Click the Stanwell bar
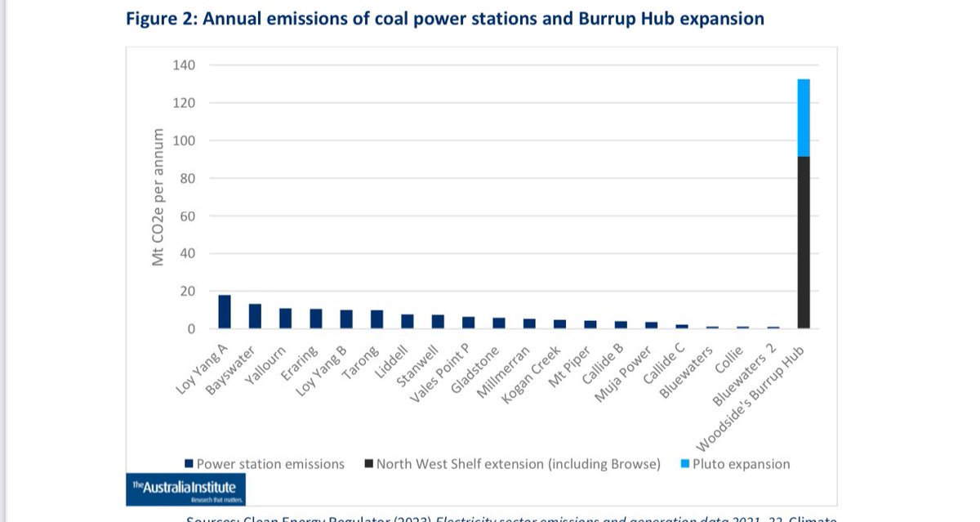The height and width of the screenshot is (522, 980). coord(438,322)
